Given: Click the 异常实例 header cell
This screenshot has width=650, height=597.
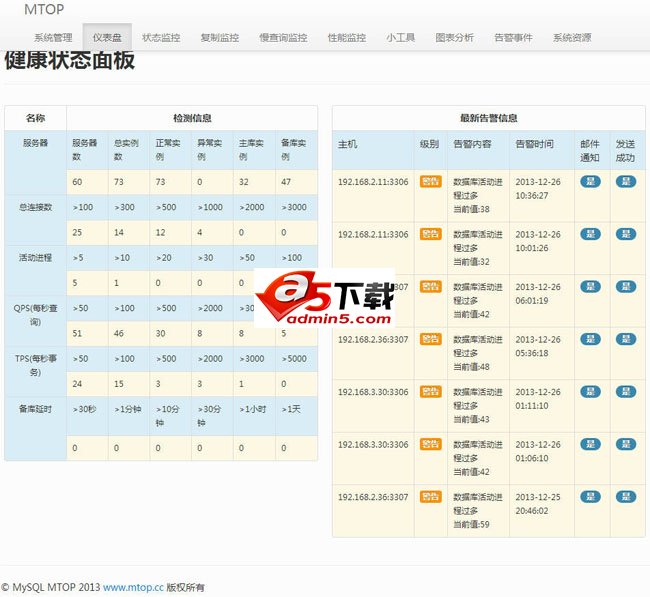Looking at the screenshot, I should coord(210,150).
